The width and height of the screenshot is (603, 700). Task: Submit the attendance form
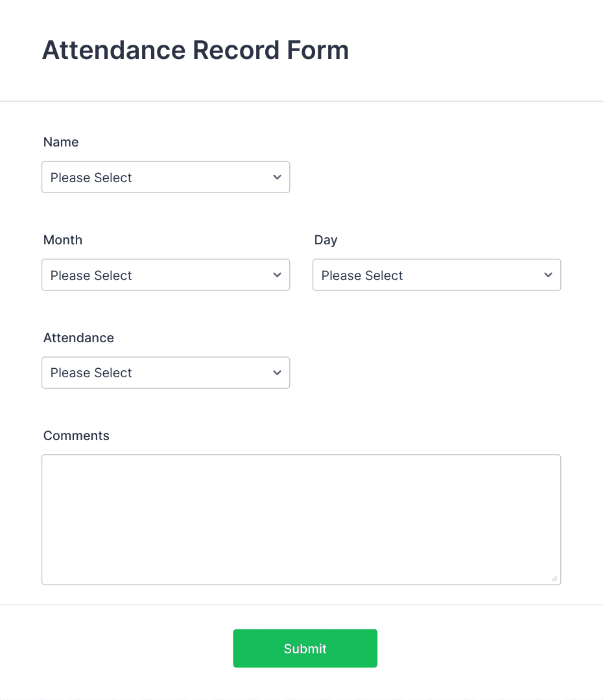tap(305, 648)
